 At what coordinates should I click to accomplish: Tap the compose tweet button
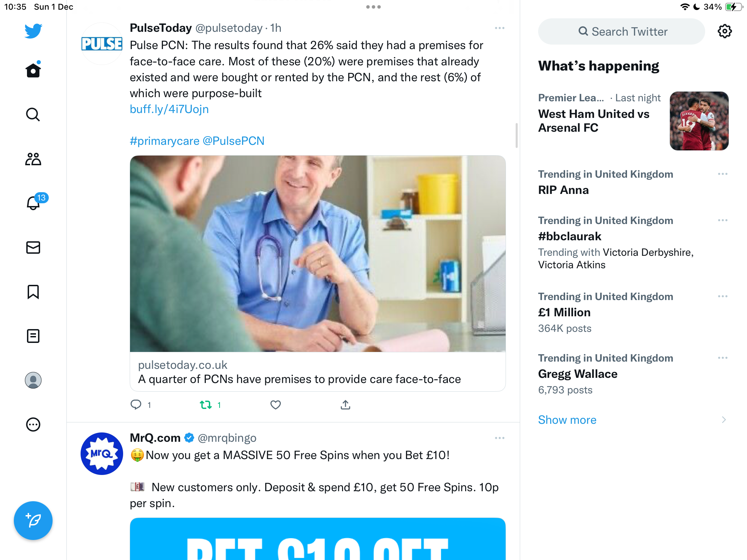point(33,520)
